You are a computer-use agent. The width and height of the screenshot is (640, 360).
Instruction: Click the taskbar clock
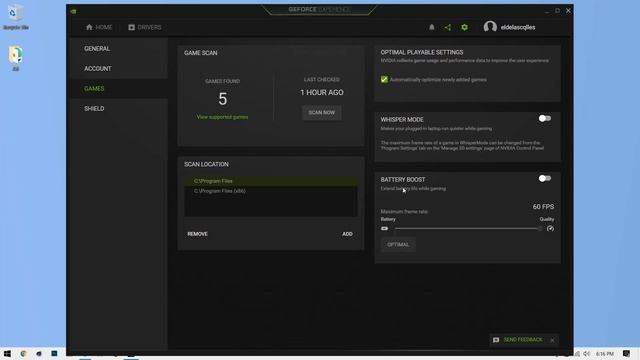point(604,353)
